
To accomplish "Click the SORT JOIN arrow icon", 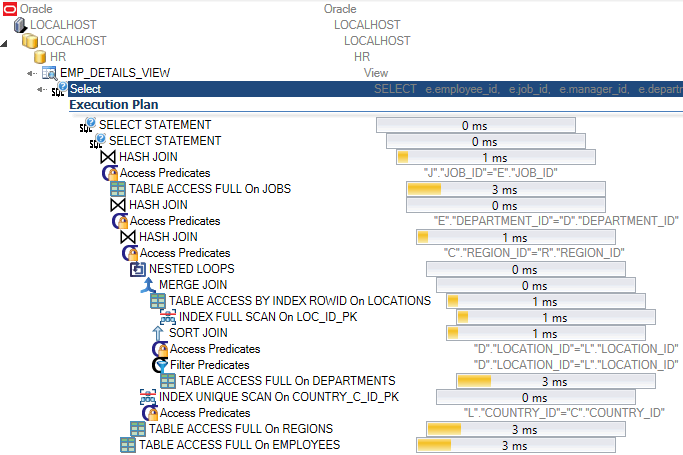I will 158,333.
